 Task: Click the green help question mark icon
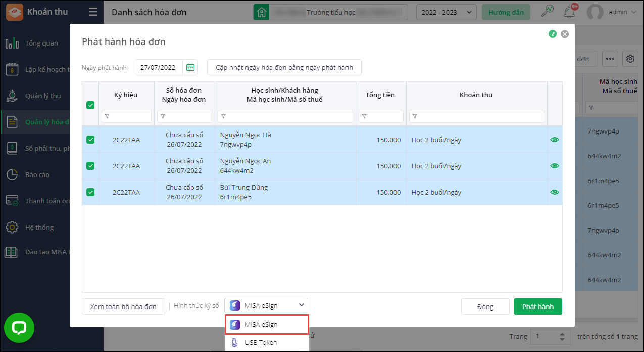point(553,34)
